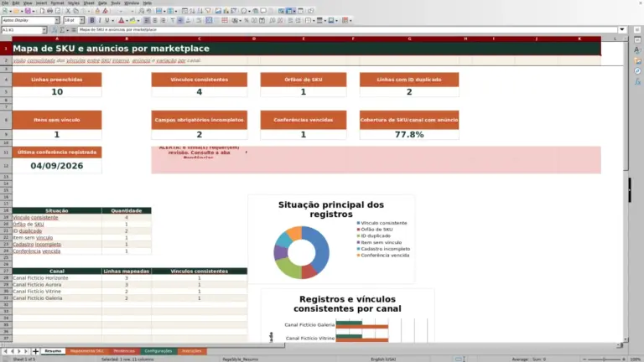Switch to the Pendências sheet tab

coord(124,351)
